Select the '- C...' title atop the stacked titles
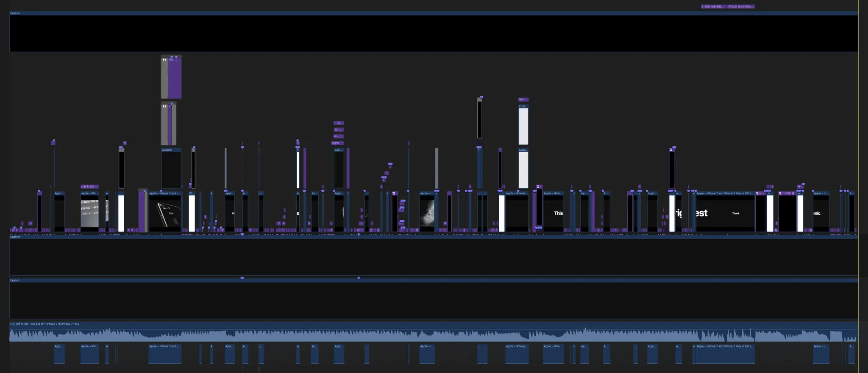 (339, 123)
